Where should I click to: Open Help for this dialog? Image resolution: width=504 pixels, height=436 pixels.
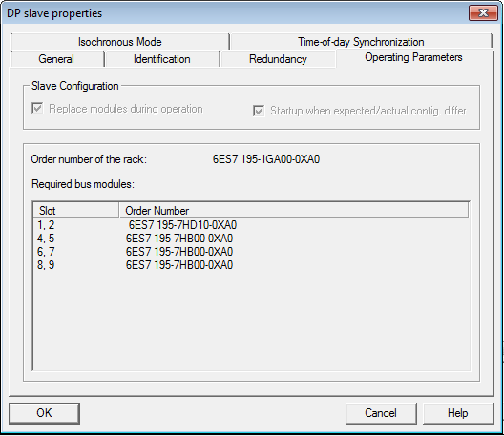pyautogui.click(x=458, y=413)
